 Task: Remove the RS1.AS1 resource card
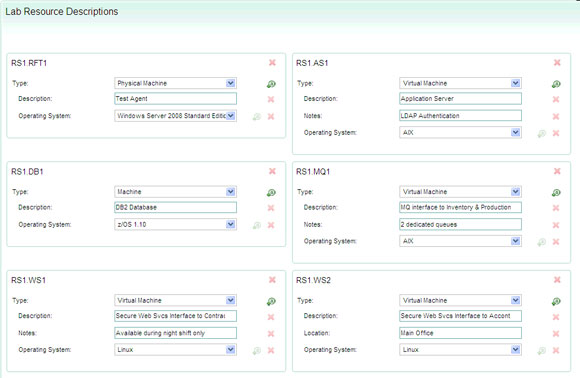[x=557, y=63]
